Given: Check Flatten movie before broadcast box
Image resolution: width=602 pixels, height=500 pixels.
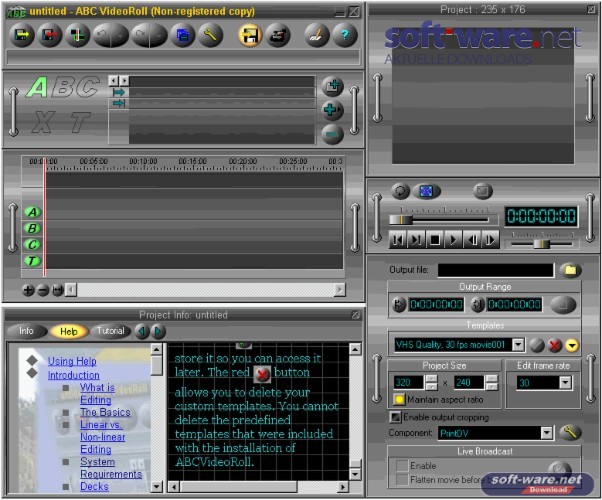Looking at the screenshot, I should click(402, 480).
